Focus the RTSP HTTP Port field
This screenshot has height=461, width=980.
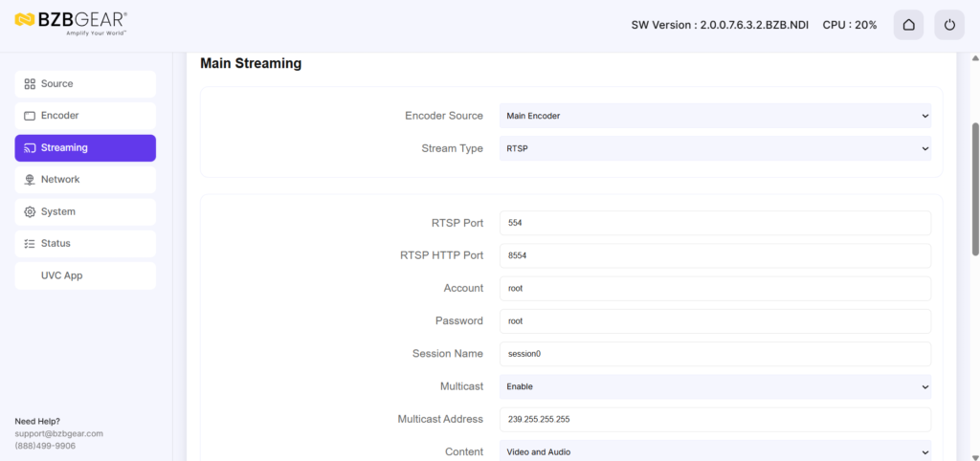point(715,255)
